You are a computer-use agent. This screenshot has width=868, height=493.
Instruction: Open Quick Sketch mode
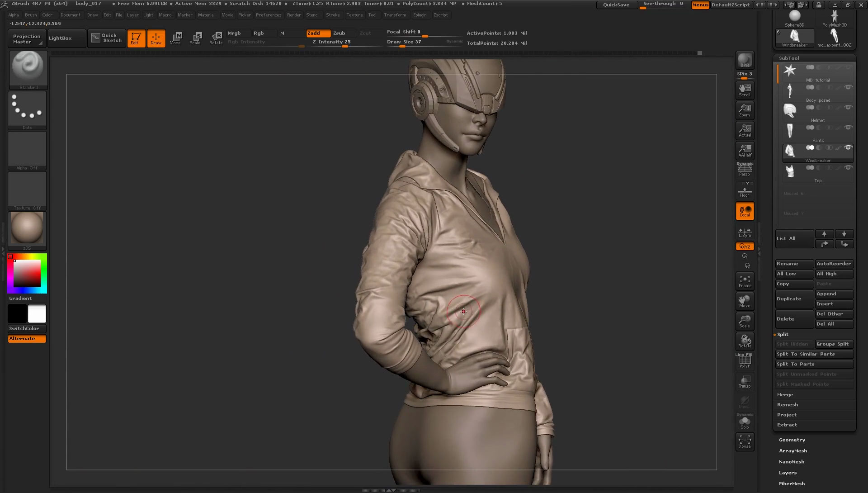pos(107,38)
